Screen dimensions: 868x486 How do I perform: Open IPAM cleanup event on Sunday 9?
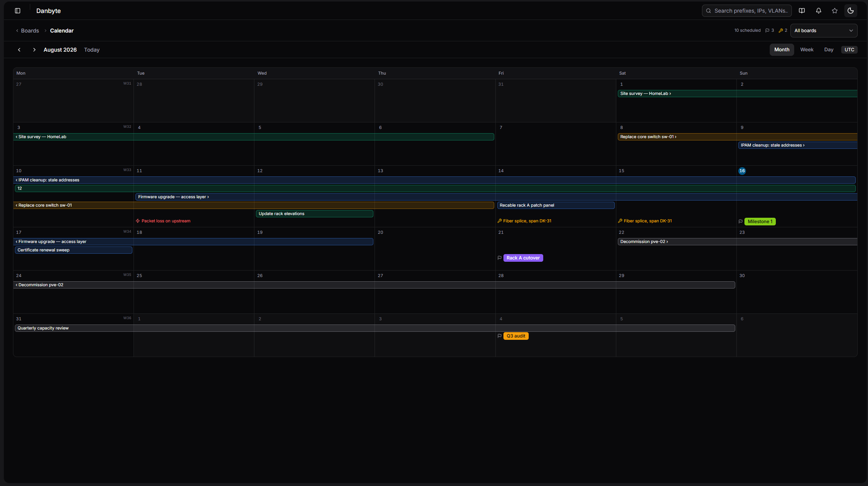798,145
